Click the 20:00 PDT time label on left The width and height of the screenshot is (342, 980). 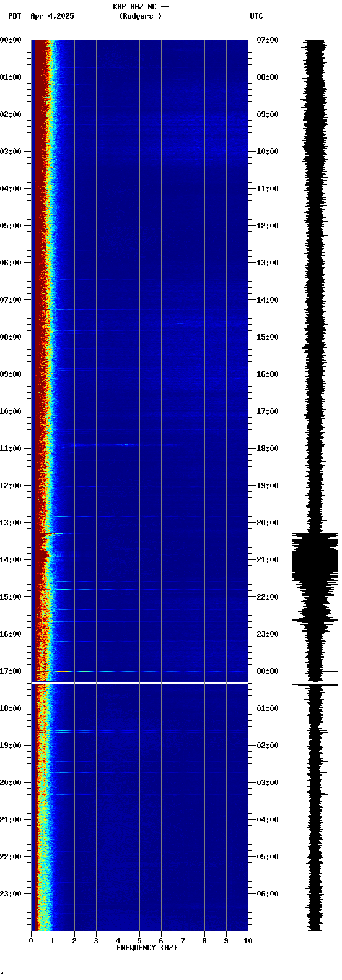coord(11,783)
